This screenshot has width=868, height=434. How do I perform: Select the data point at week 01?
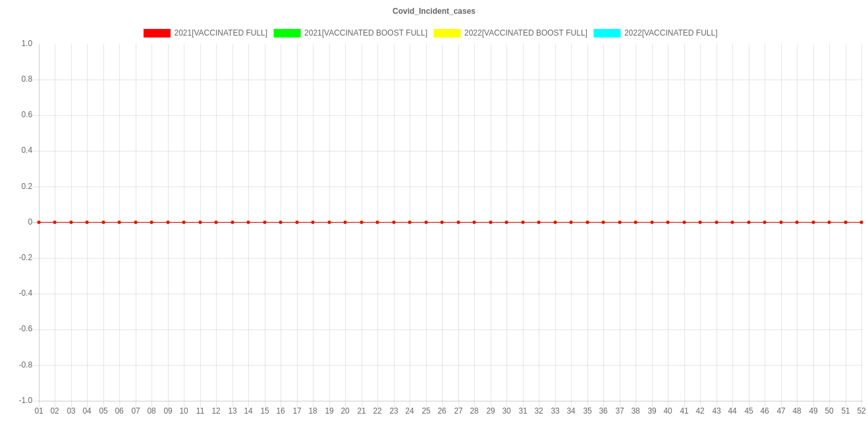[39, 222]
